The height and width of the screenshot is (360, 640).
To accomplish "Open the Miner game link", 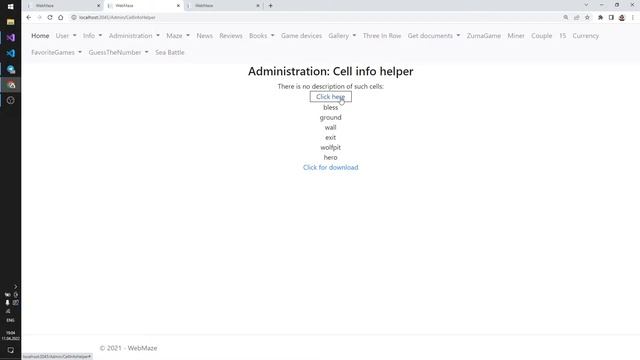I will 516,36.
